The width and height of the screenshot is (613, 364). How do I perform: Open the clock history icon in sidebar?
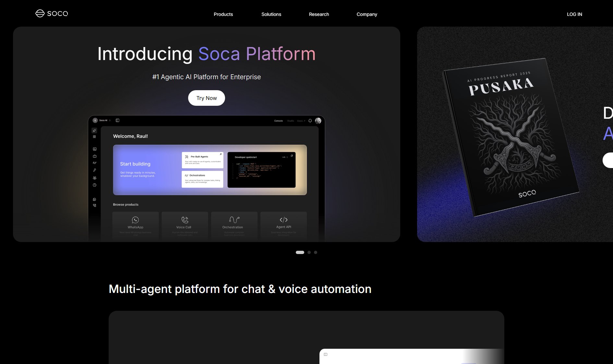click(95, 185)
